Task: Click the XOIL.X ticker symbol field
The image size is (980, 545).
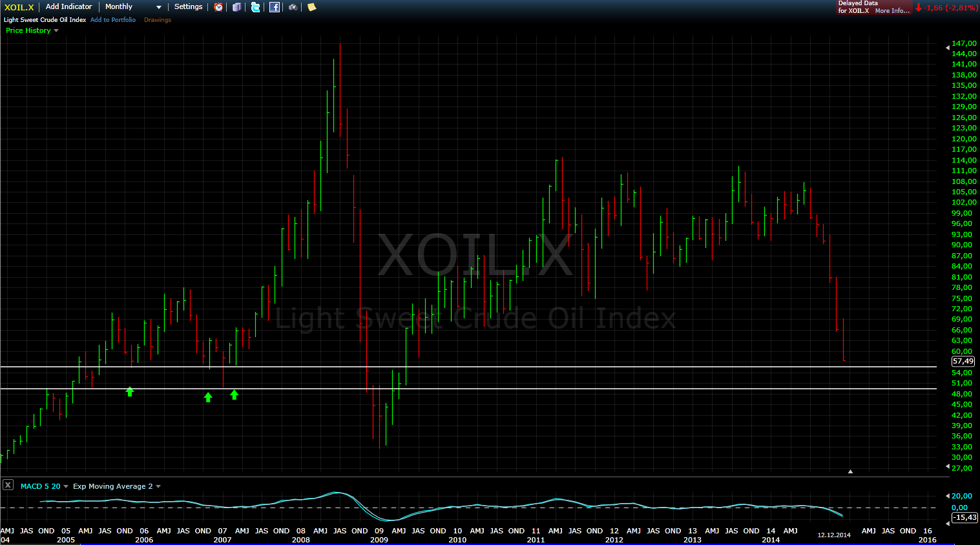Action: (19, 7)
